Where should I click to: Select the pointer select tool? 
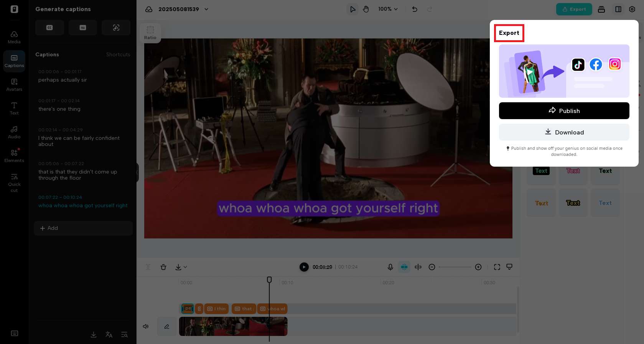click(352, 9)
